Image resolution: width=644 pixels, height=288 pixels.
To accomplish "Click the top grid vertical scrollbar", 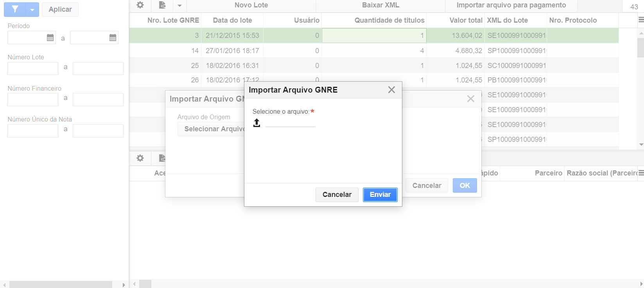I will [x=641, y=48].
